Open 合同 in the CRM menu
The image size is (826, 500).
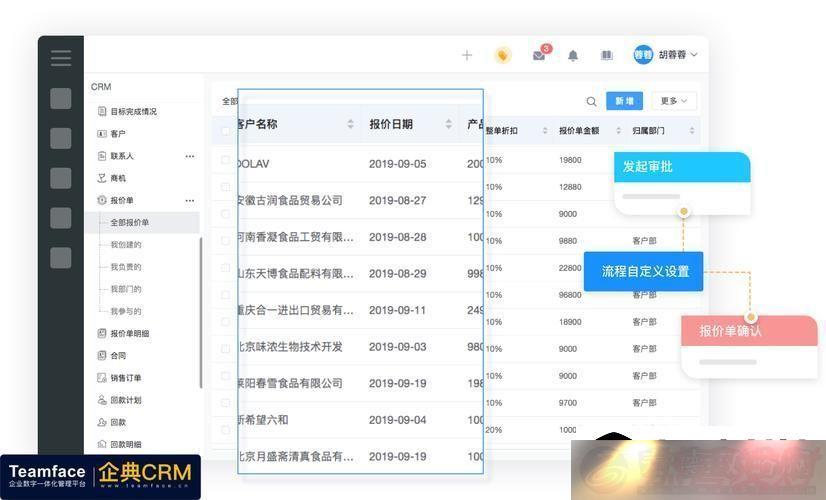tap(118, 355)
